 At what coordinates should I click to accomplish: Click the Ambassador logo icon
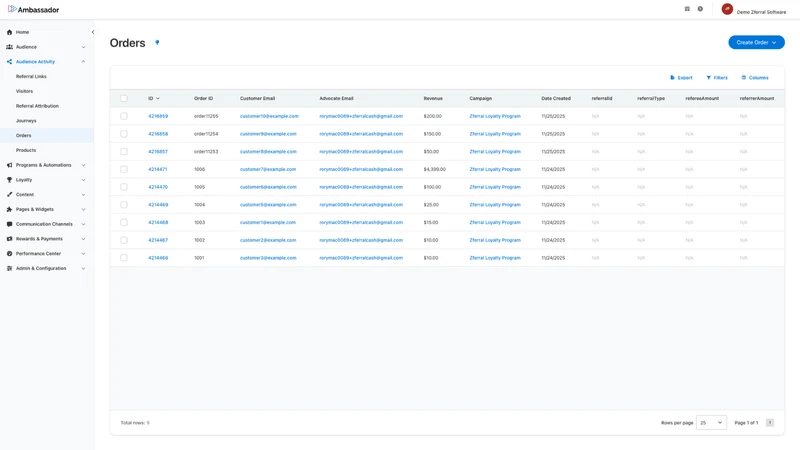[12, 9]
